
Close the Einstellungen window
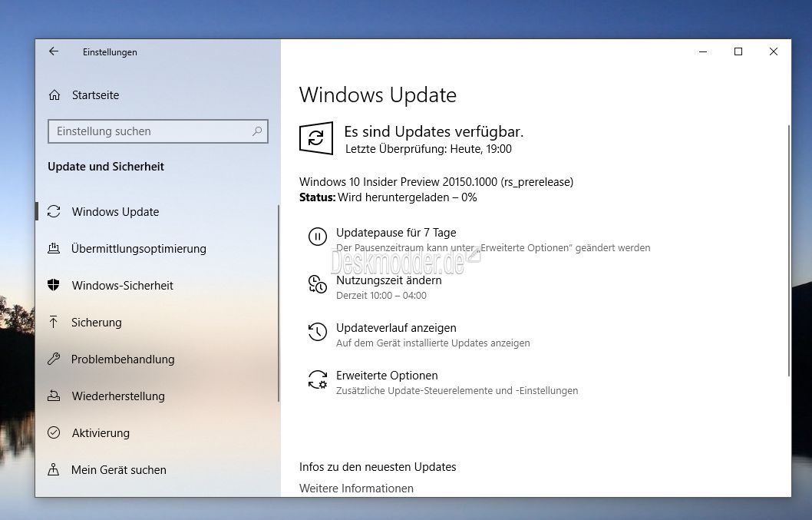point(774,51)
